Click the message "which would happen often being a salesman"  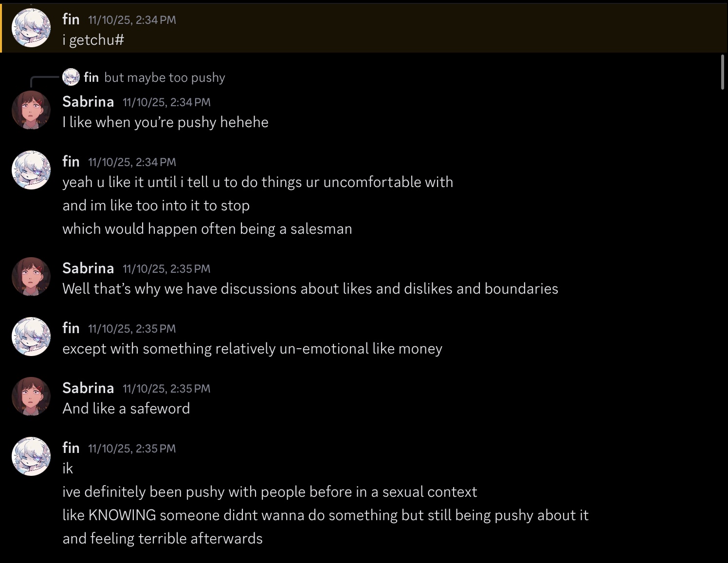point(207,229)
